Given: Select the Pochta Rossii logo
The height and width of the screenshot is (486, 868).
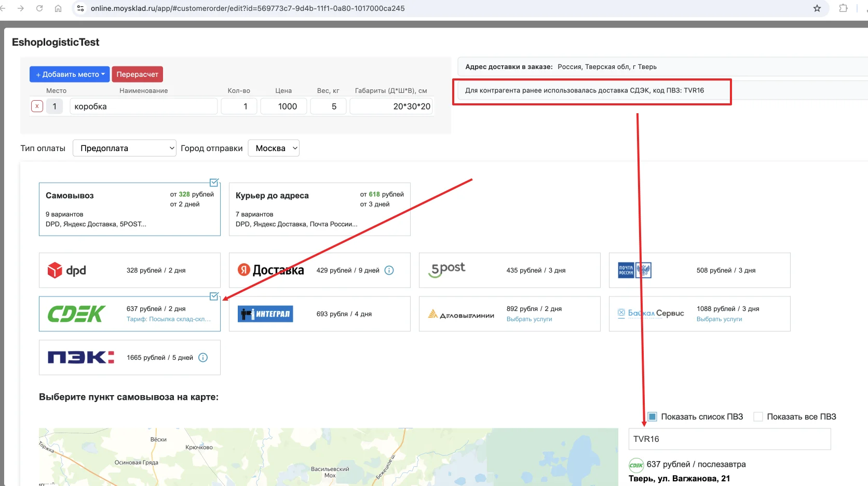Looking at the screenshot, I should (x=634, y=270).
